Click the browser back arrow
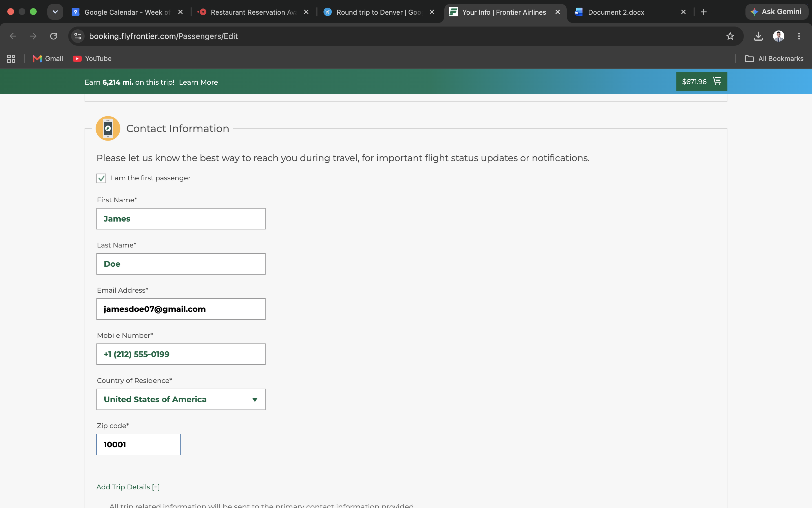The width and height of the screenshot is (812, 508). [x=13, y=36]
